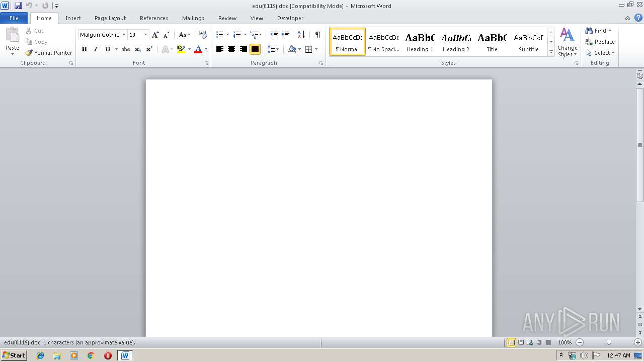Toggle Show/Hide paragraph marks
Image resolution: width=644 pixels, height=362 pixels.
[317, 35]
